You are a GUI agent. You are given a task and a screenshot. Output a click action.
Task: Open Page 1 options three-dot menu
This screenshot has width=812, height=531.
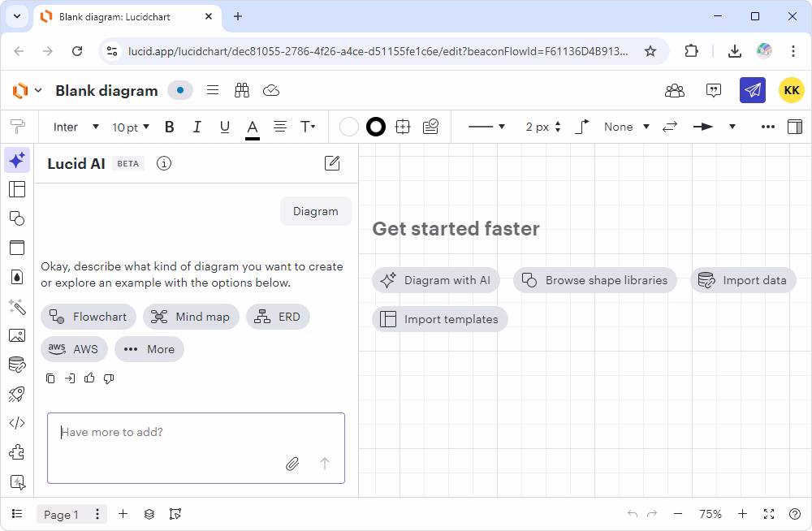click(97, 514)
